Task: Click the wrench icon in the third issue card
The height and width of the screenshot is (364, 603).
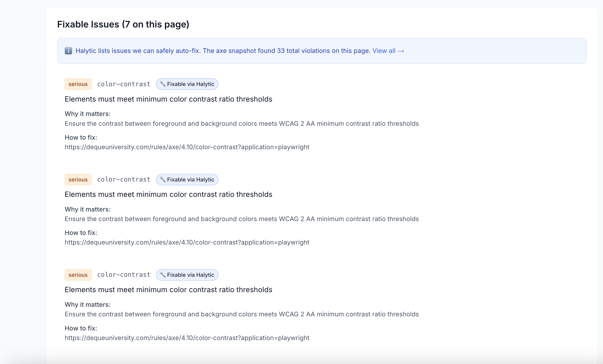Action: pyautogui.click(x=163, y=275)
